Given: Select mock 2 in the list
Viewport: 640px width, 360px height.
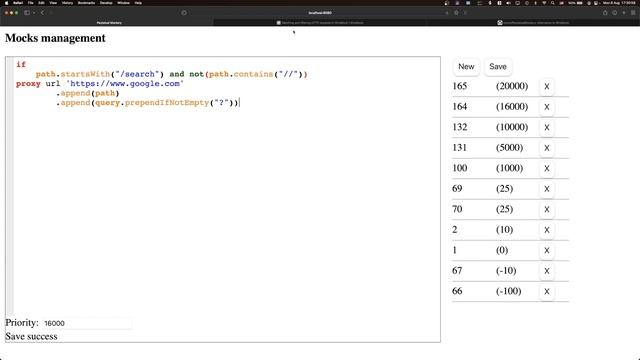Looking at the screenshot, I should pyautogui.click(x=455, y=229).
